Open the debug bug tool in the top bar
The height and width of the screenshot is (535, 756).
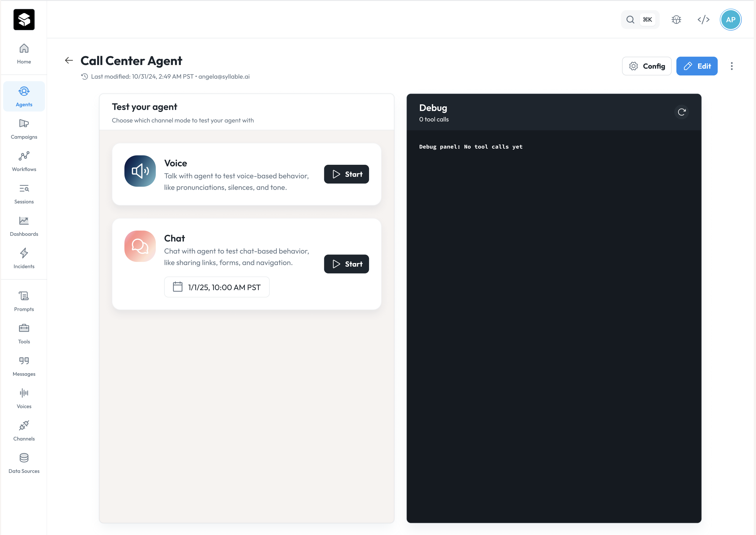click(x=676, y=19)
